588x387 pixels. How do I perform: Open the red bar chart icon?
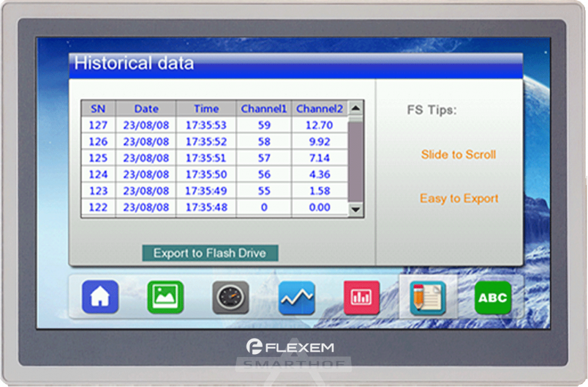point(362,298)
